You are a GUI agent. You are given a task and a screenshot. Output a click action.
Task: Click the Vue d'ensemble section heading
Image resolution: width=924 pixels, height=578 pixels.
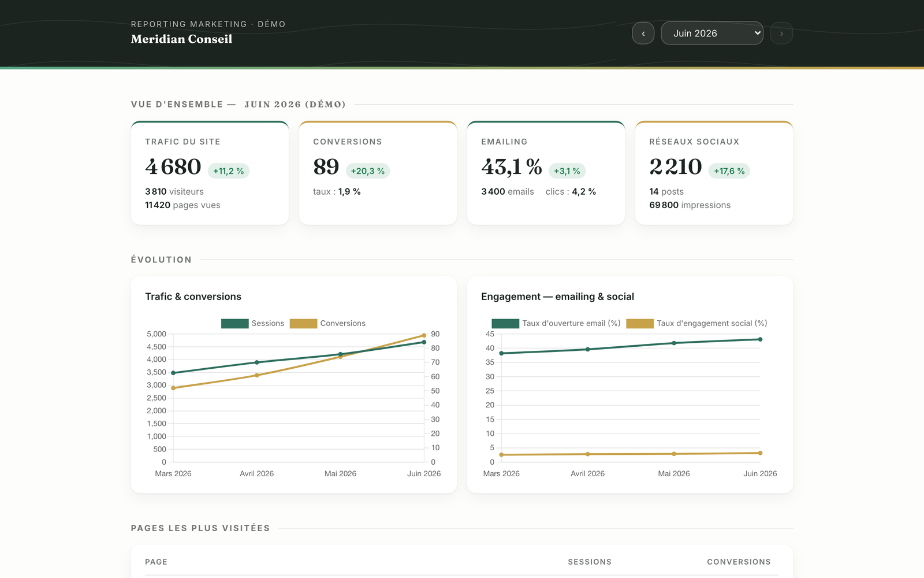coord(239,105)
